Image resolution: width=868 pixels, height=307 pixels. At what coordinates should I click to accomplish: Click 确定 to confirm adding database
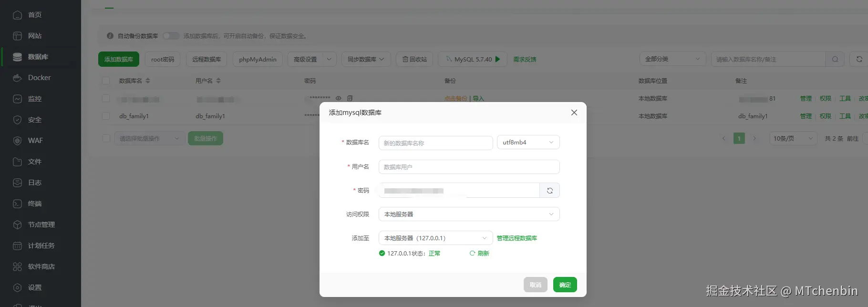click(565, 285)
